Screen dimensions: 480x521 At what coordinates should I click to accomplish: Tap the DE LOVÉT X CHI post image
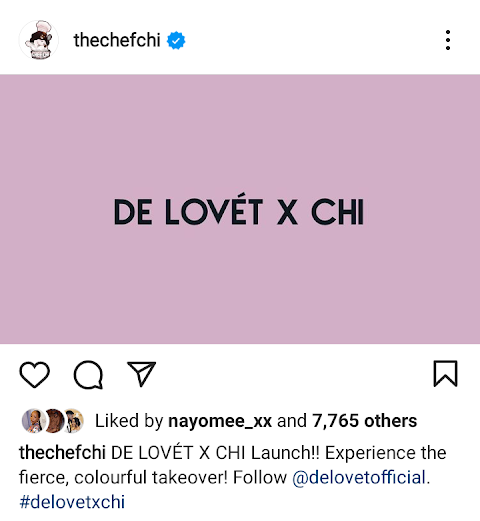click(240, 209)
